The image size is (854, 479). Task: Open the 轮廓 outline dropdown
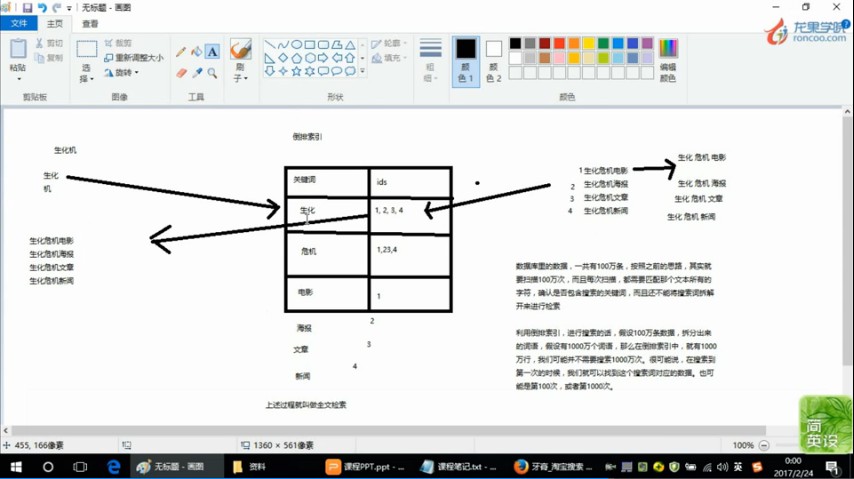[x=389, y=43]
